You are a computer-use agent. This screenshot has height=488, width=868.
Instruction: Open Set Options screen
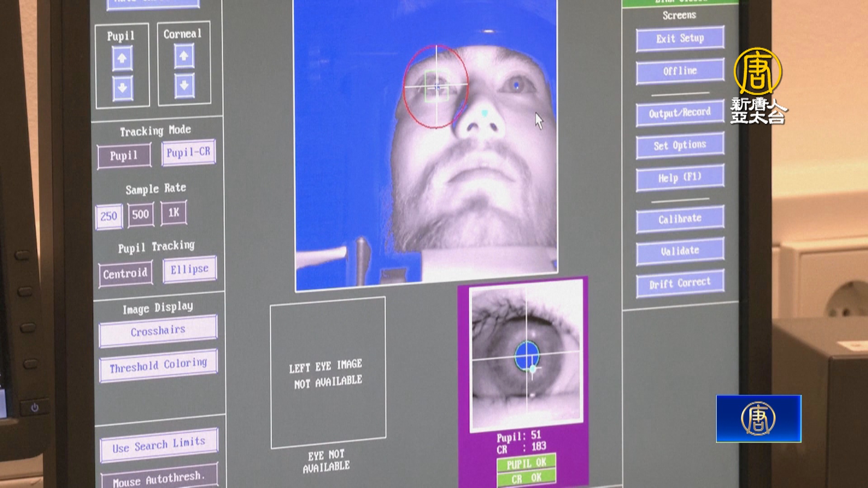coord(679,145)
